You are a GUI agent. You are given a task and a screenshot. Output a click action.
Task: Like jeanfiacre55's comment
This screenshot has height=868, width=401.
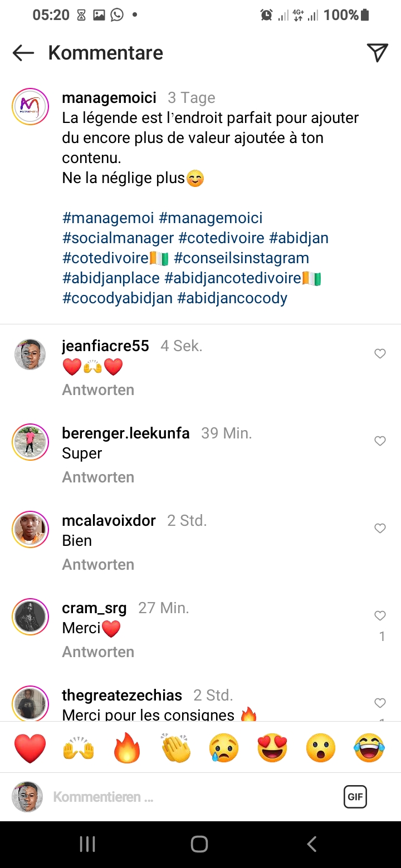pos(380,354)
